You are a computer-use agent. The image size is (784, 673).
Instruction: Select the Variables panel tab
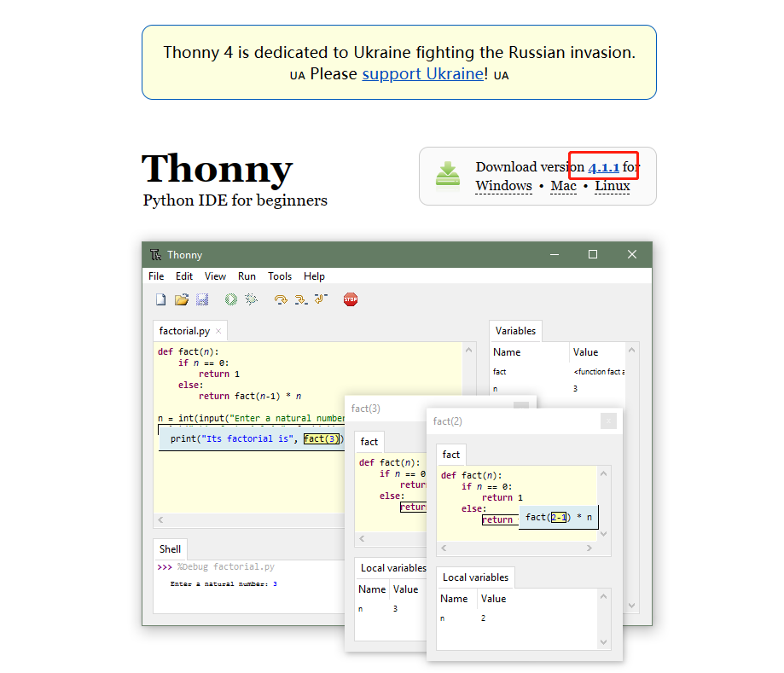click(515, 331)
